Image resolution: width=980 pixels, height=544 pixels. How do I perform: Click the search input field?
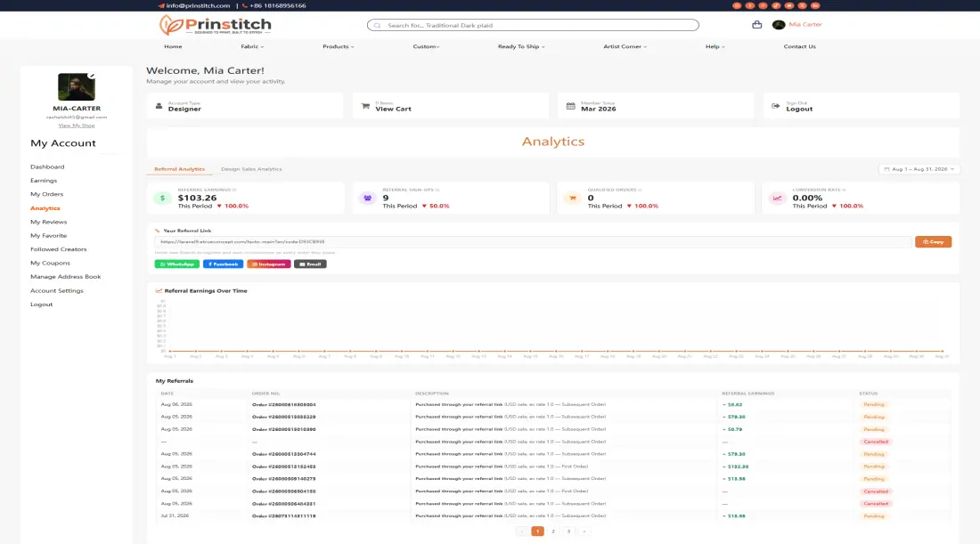click(x=533, y=26)
